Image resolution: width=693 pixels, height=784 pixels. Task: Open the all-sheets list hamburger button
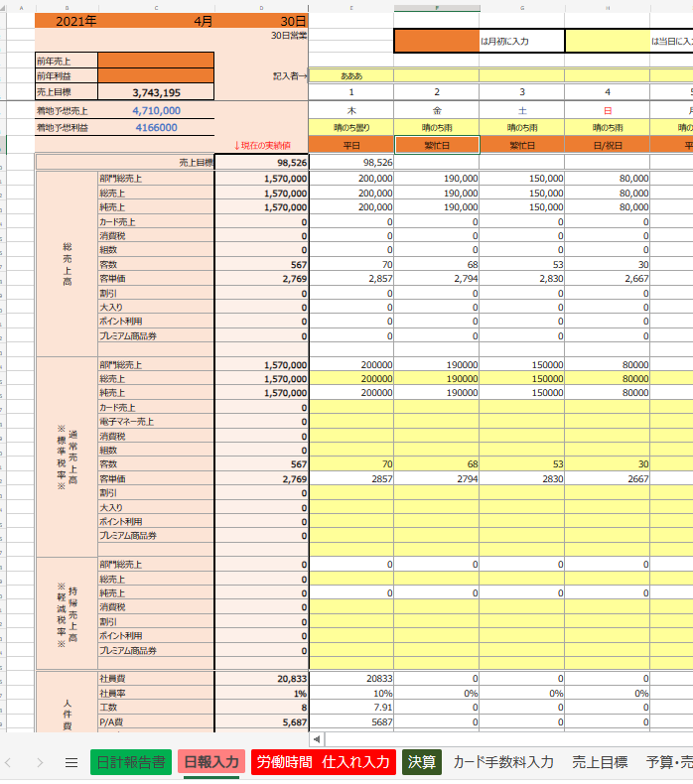(x=70, y=762)
